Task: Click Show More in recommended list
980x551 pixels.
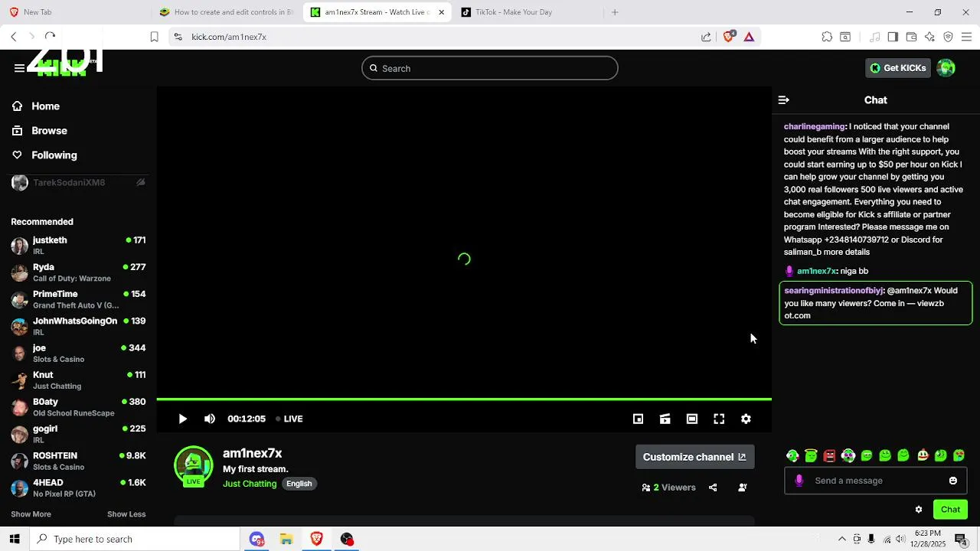Action: coord(31,514)
